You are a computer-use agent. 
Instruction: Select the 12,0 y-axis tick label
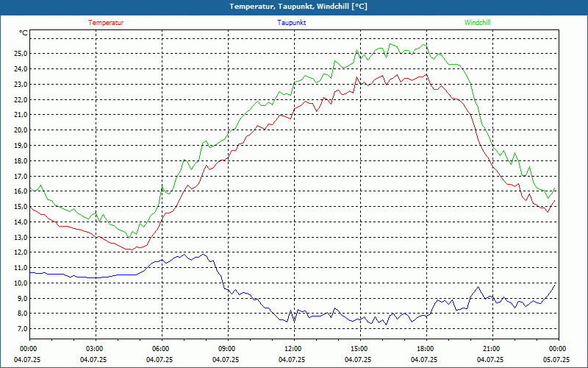coord(20,252)
